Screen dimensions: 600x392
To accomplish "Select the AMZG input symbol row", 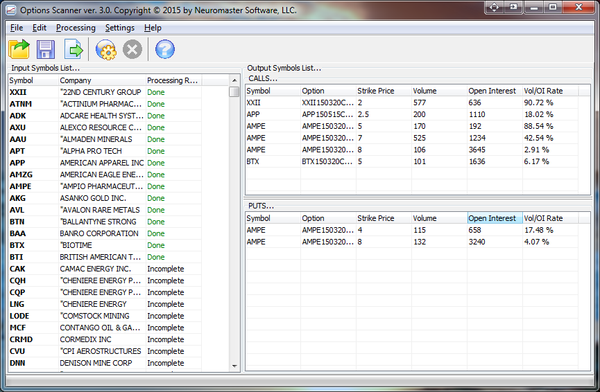I will click(105, 175).
